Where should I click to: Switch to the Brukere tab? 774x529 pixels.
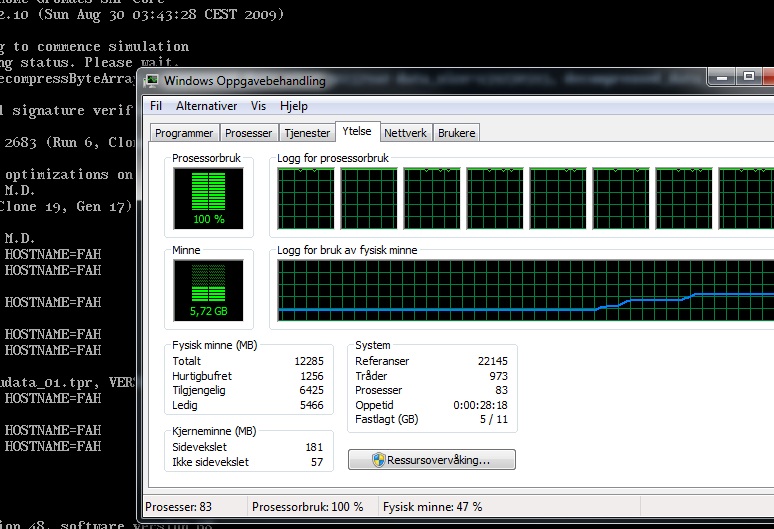coord(457,133)
